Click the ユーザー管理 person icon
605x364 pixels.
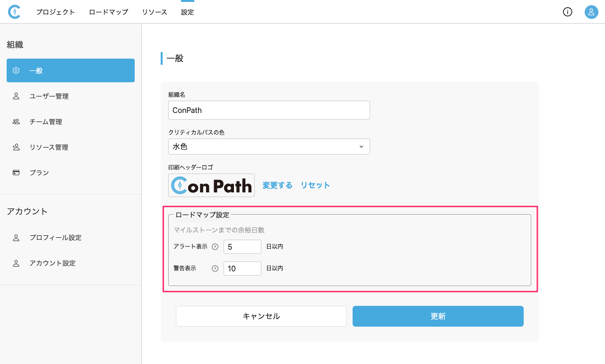[16, 96]
